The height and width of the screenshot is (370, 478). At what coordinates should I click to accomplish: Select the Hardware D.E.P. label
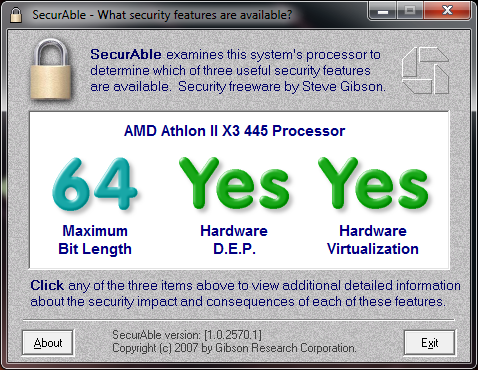click(x=234, y=240)
